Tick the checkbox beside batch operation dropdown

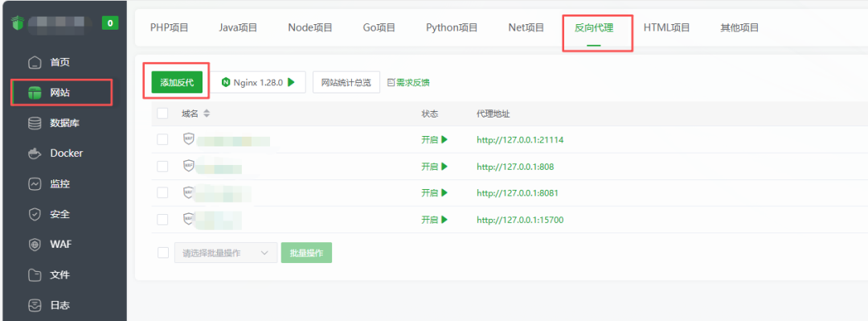point(162,253)
